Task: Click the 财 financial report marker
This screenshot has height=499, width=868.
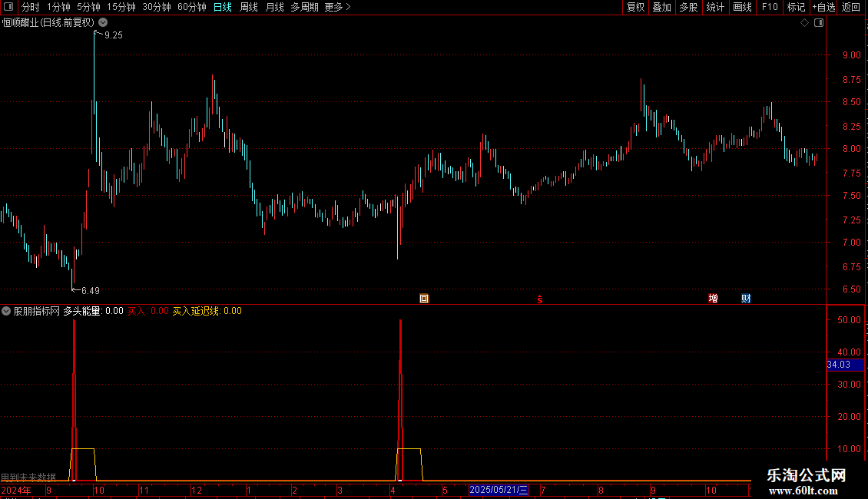Action: [x=746, y=299]
